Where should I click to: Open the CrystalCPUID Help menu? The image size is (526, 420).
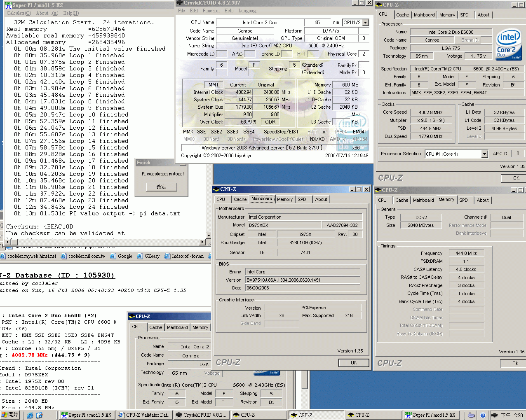tap(229, 11)
